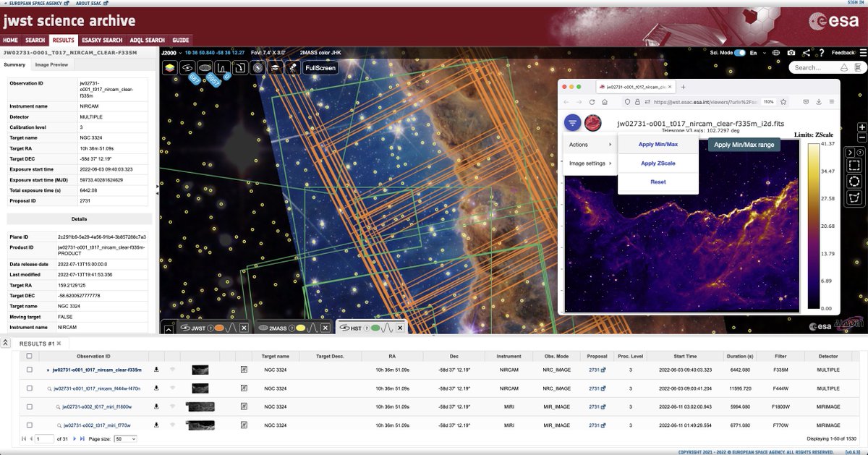Image resolution: width=868 pixels, height=455 pixels.
Task: Open help with the question mark icon
Action: (822, 53)
